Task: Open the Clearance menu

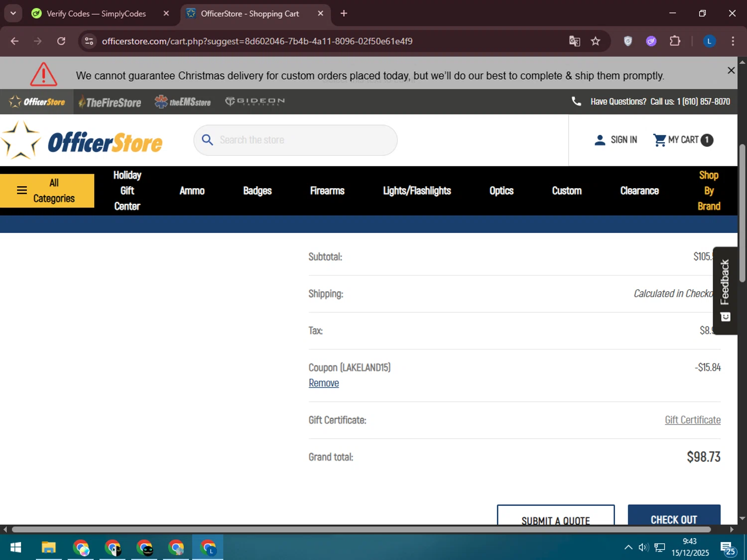Action: [x=639, y=191]
